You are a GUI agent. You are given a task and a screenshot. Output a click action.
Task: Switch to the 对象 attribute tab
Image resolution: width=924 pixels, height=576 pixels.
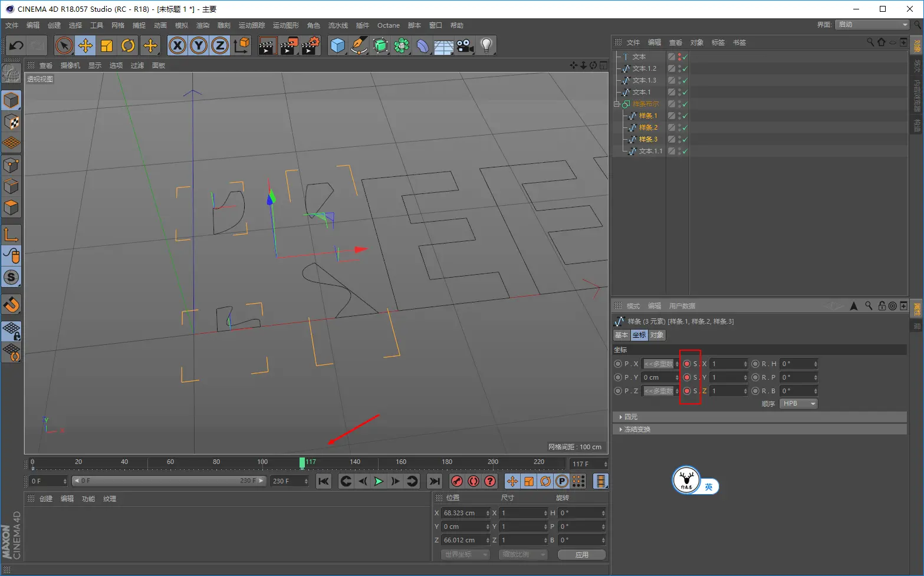(657, 335)
